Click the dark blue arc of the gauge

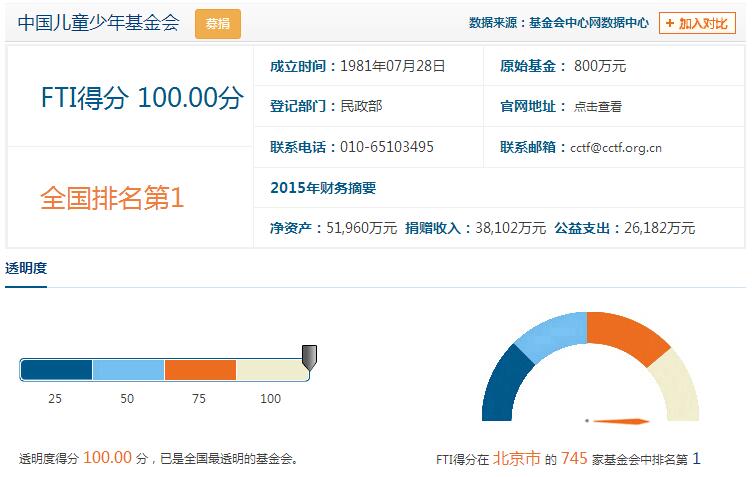tap(503, 385)
